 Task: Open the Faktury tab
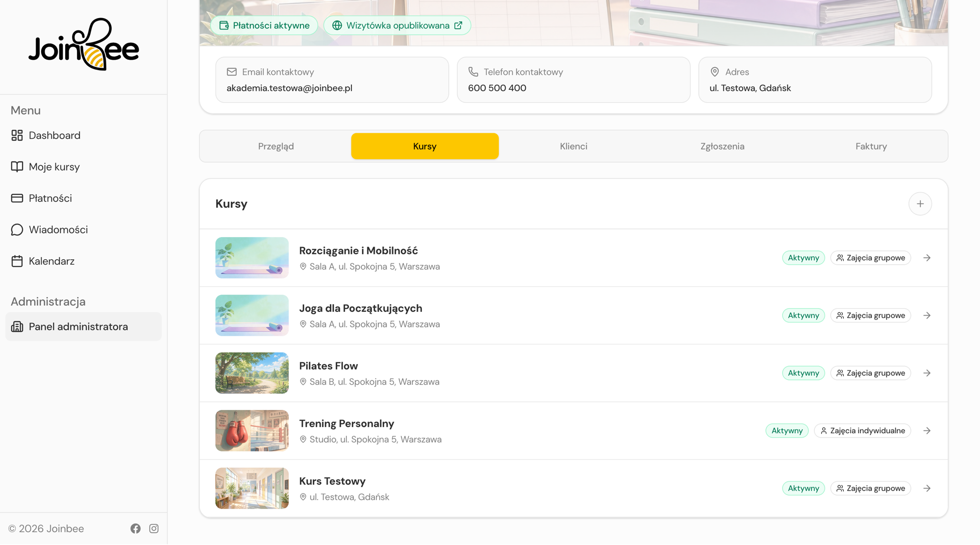(871, 146)
